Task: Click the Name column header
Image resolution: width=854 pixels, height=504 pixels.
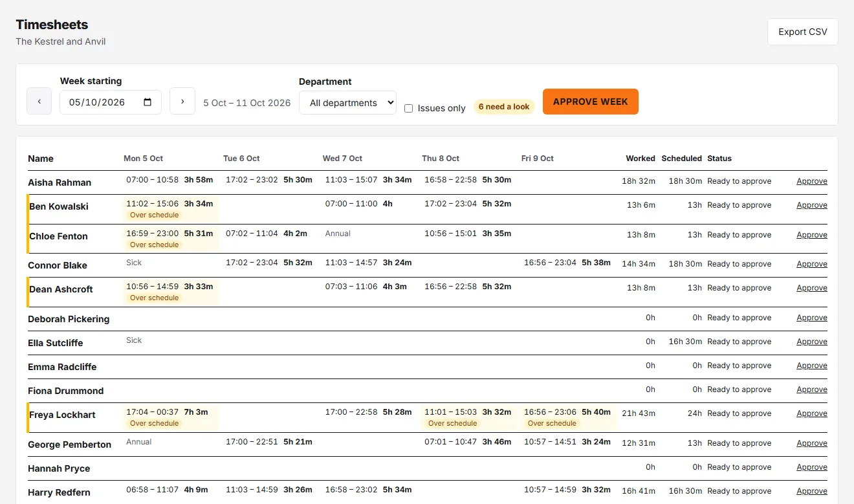Action: (41, 159)
